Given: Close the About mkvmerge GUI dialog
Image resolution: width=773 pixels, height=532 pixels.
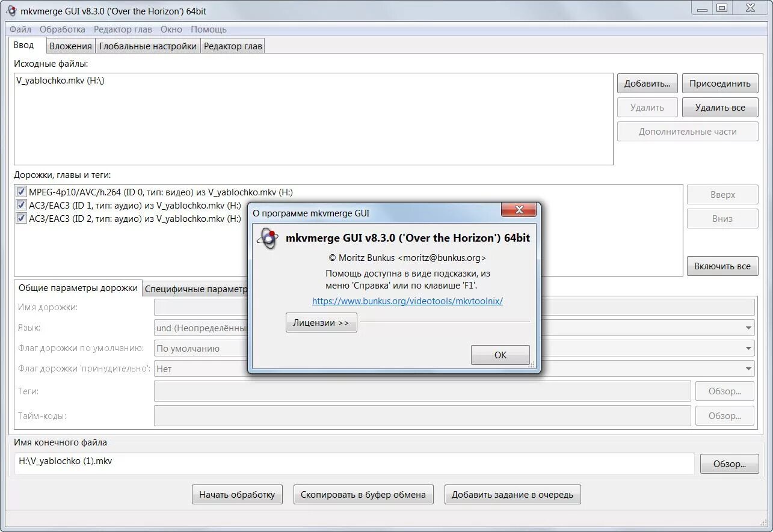Looking at the screenshot, I should pyautogui.click(x=519, y=210).
